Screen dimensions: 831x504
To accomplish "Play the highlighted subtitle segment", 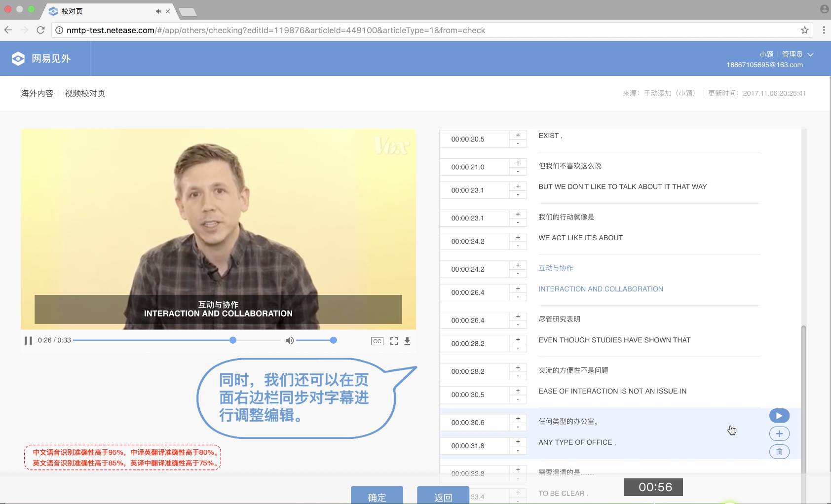I will [779, 415].
